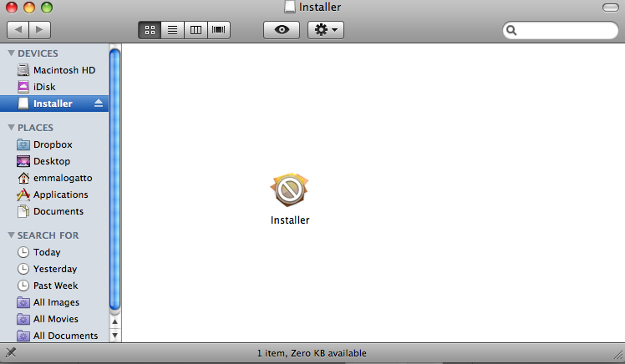Go back with the left arrow button
This screenshot has width=625, height=364.
coord(18,30)
